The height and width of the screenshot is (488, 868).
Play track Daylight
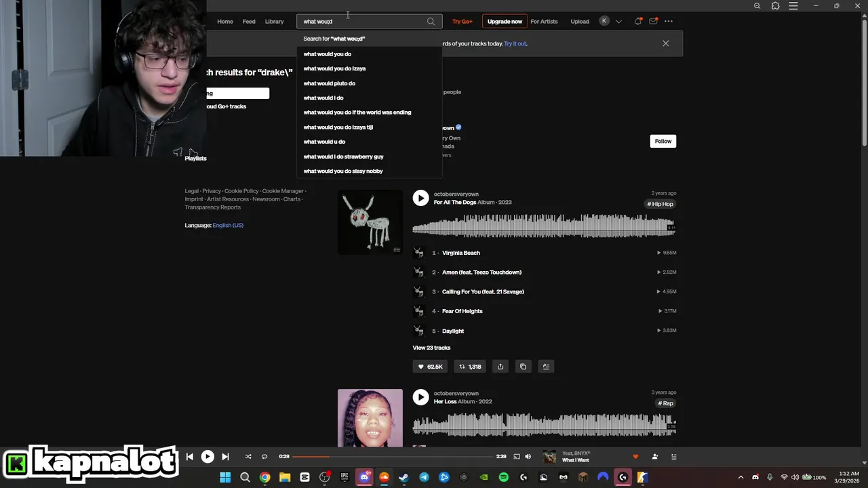[453, 331]
